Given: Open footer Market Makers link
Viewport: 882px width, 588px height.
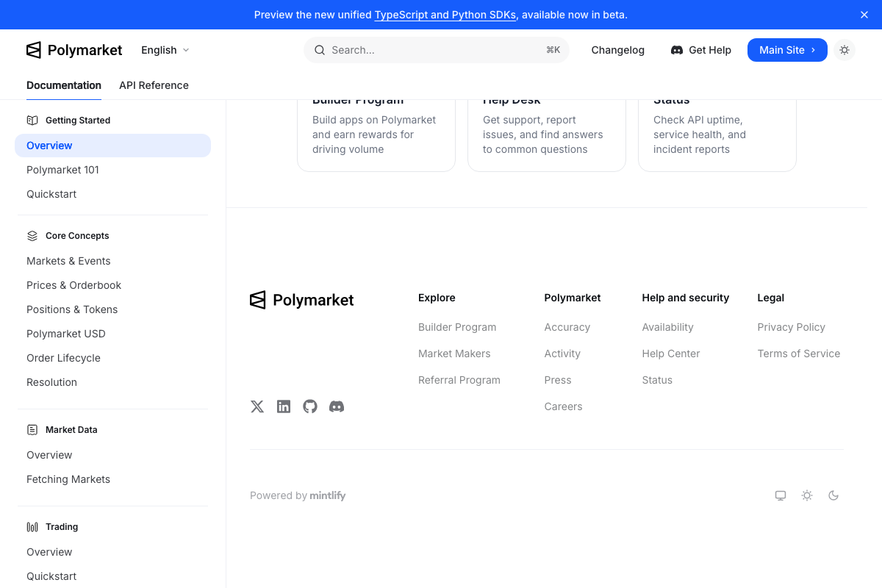Looking at the screenshot, I should [454, 354].
